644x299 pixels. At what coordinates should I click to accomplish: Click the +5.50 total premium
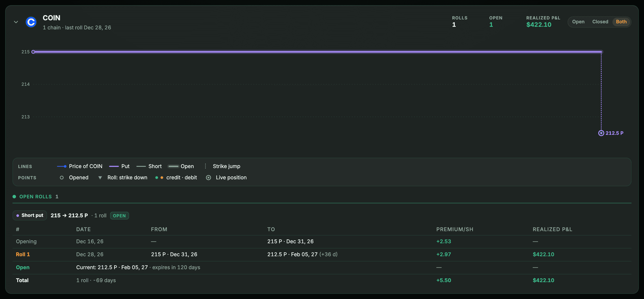click(444, 280)
